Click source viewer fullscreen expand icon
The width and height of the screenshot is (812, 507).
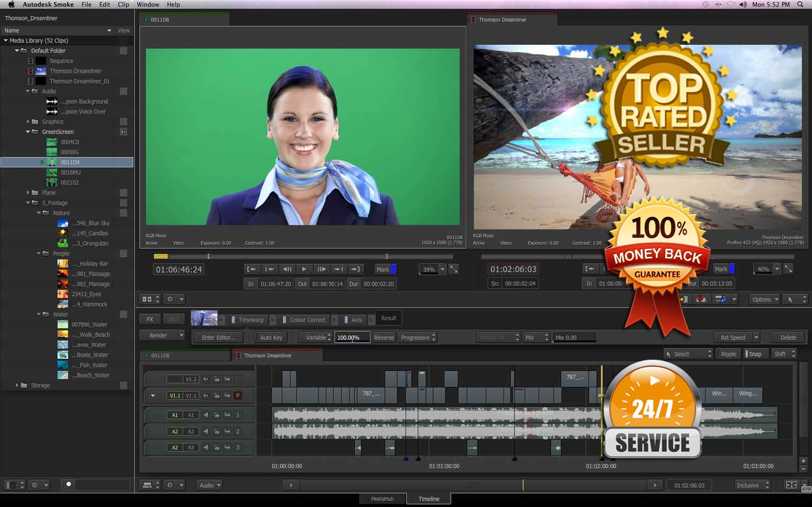click(454, 269)
